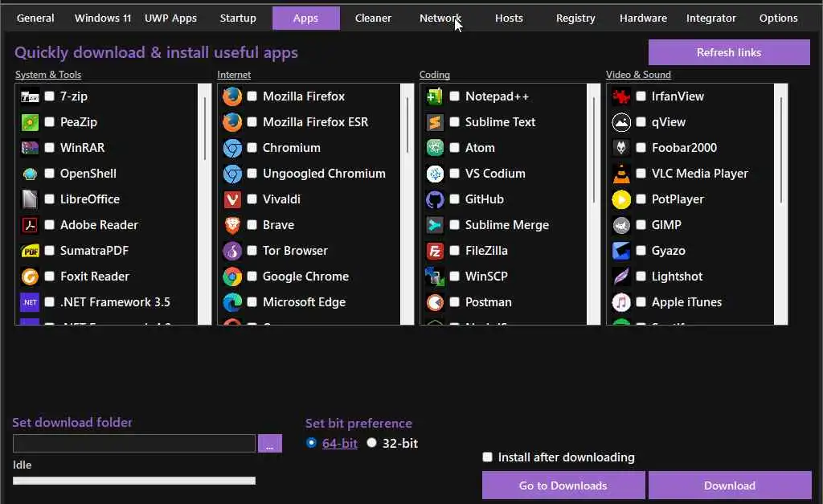Click the WinRAR app icon
823x504 pixels.
[x=30, y=148]
